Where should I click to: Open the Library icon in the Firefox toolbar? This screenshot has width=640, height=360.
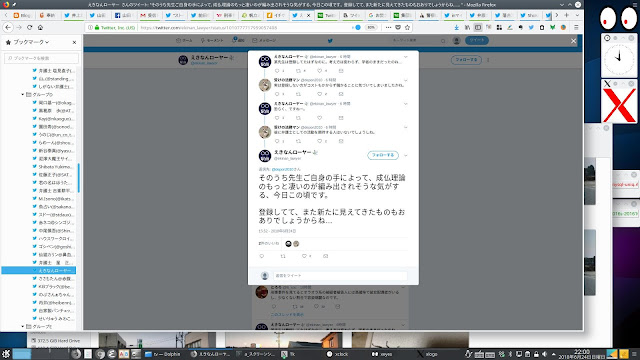467,27
